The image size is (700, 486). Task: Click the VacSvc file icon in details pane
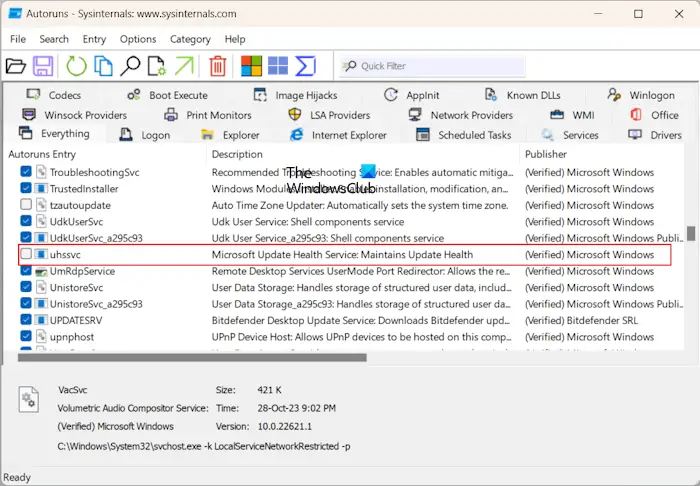coord(29,399)
